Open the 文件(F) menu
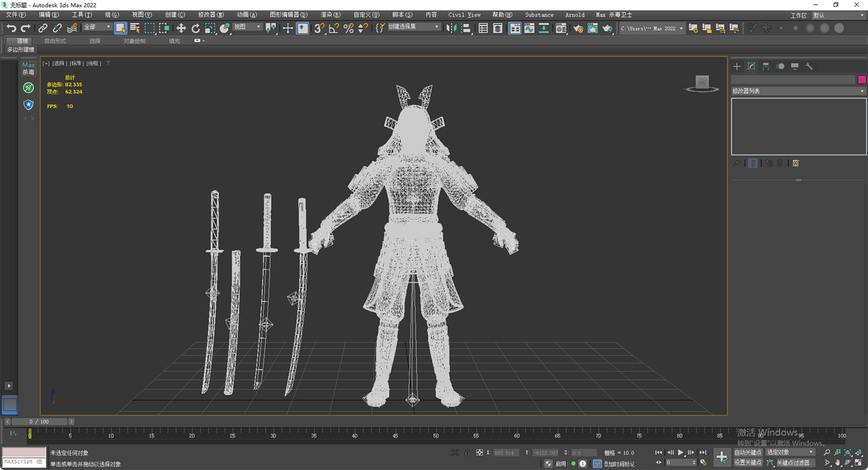The width and height of the screenshot is (868, 470). pyautogui.click(x=16, y=15)
